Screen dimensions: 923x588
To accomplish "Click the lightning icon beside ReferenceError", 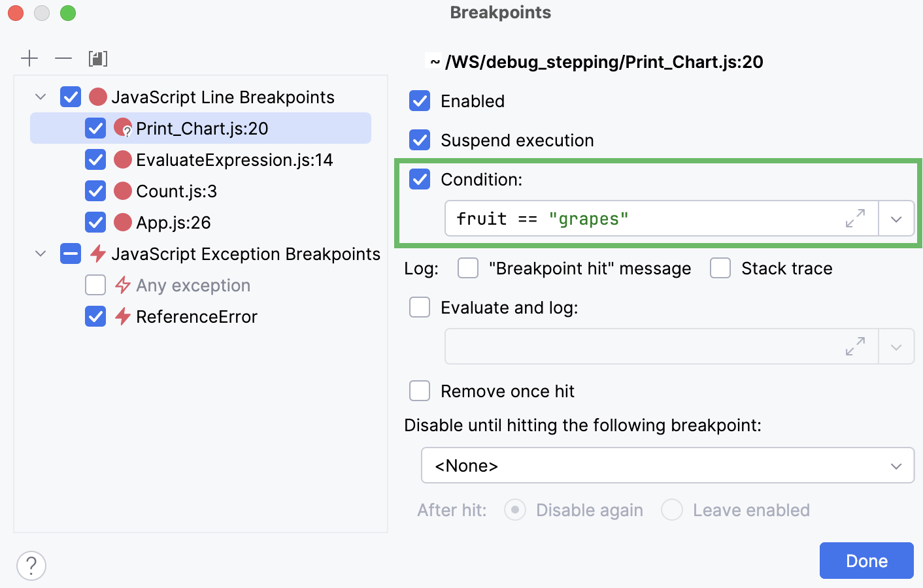I will tap(122, 316).
